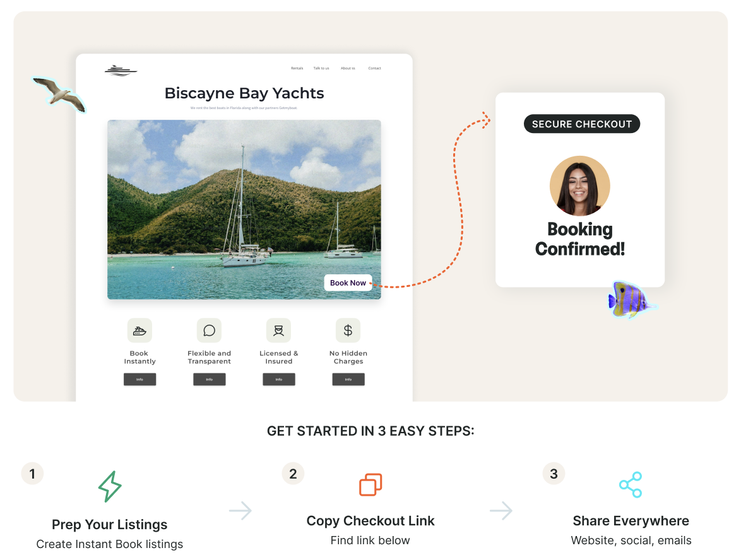Click the dollar sign No Hidden Charges icon
This screenshot has height=560, width=741.
tap(348, 330)
